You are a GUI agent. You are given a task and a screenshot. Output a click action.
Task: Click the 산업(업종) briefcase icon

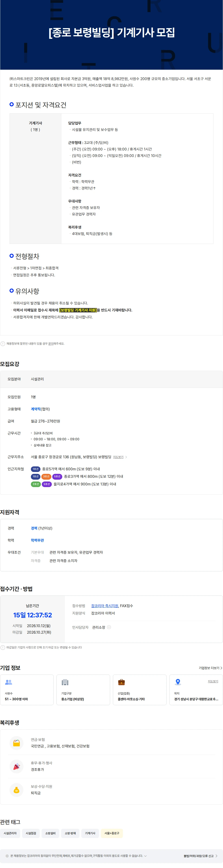point(121,682)
